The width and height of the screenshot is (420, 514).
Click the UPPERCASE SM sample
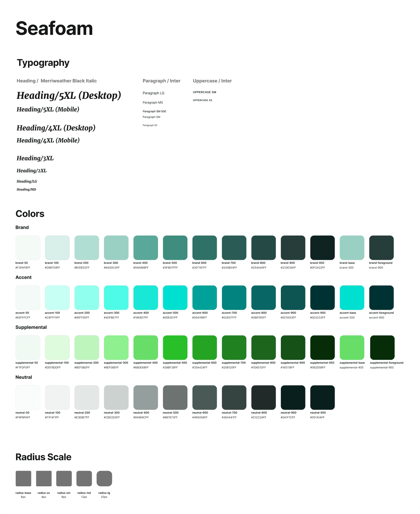205,92
